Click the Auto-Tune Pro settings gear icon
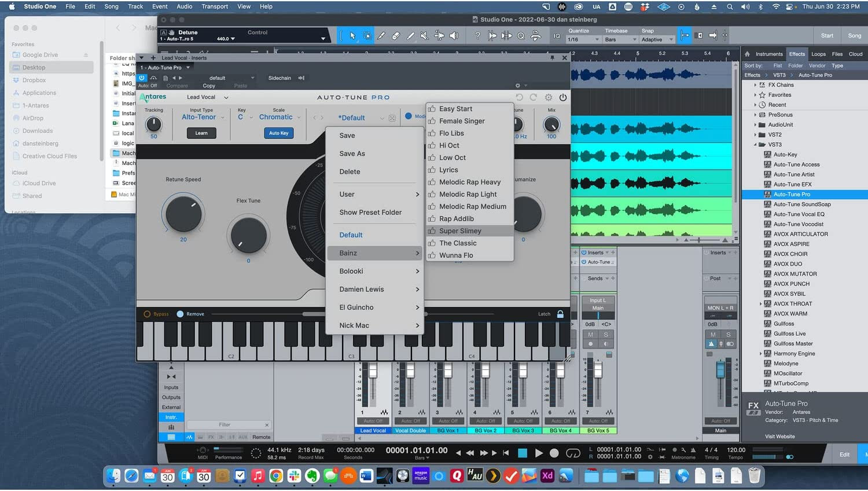The image size is (868, 491). [549, 97]
